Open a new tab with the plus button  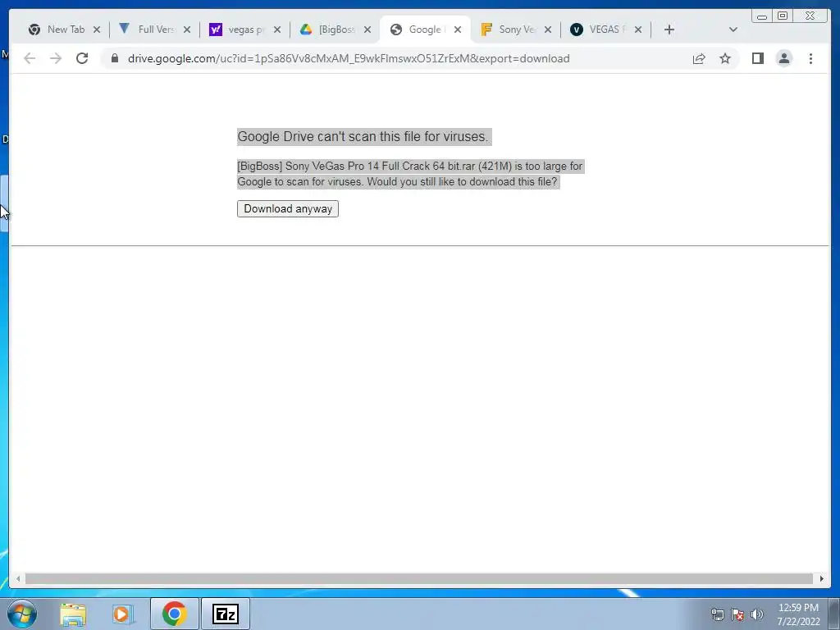point(669,30)
